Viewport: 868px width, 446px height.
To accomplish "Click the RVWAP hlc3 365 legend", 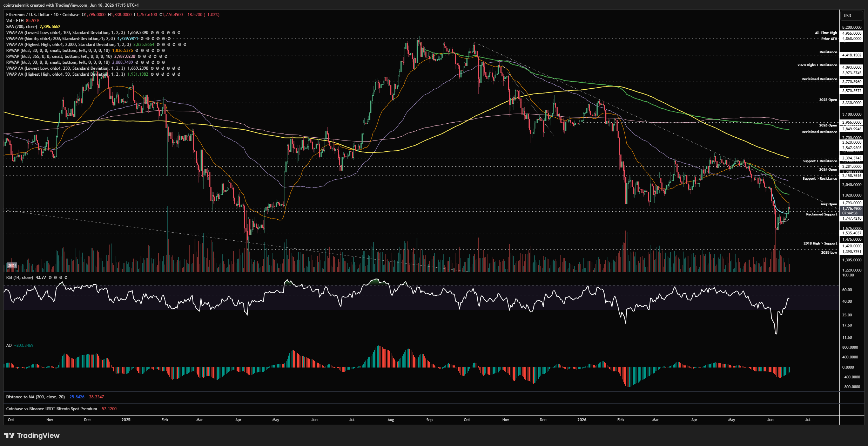I will coord(59,56).
